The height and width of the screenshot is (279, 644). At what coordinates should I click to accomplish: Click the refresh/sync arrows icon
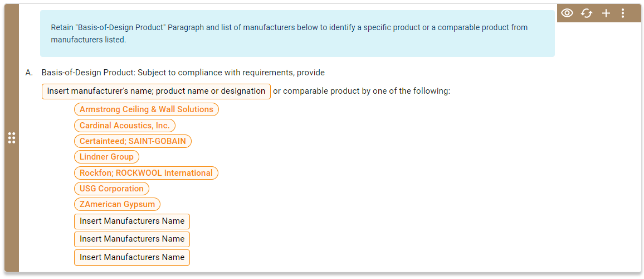tap(587, 13)
